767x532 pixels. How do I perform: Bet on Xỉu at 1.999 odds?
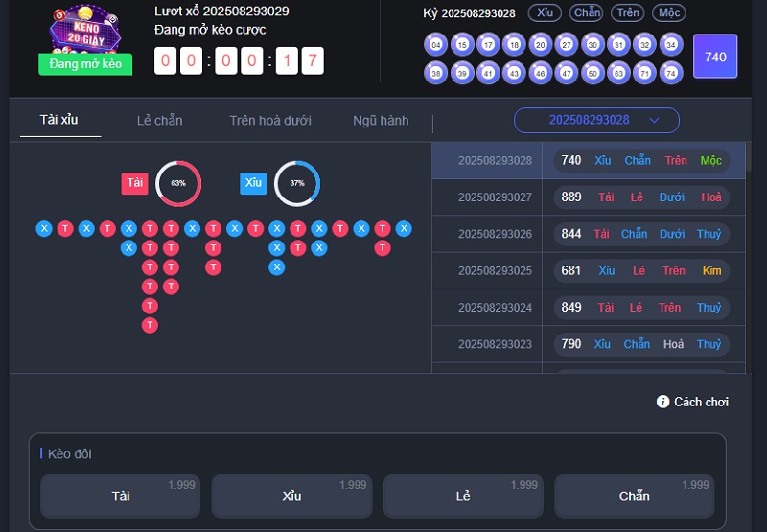point(291,496)
